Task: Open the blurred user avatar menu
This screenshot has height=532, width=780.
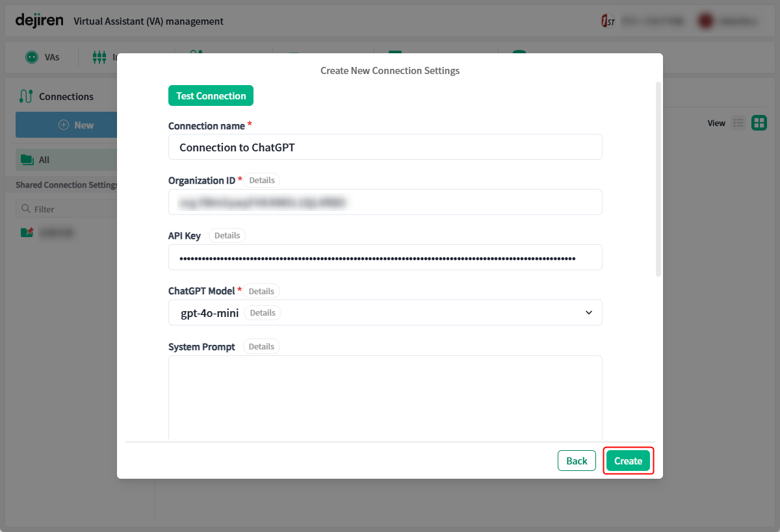Action: (x=706, y=21)
